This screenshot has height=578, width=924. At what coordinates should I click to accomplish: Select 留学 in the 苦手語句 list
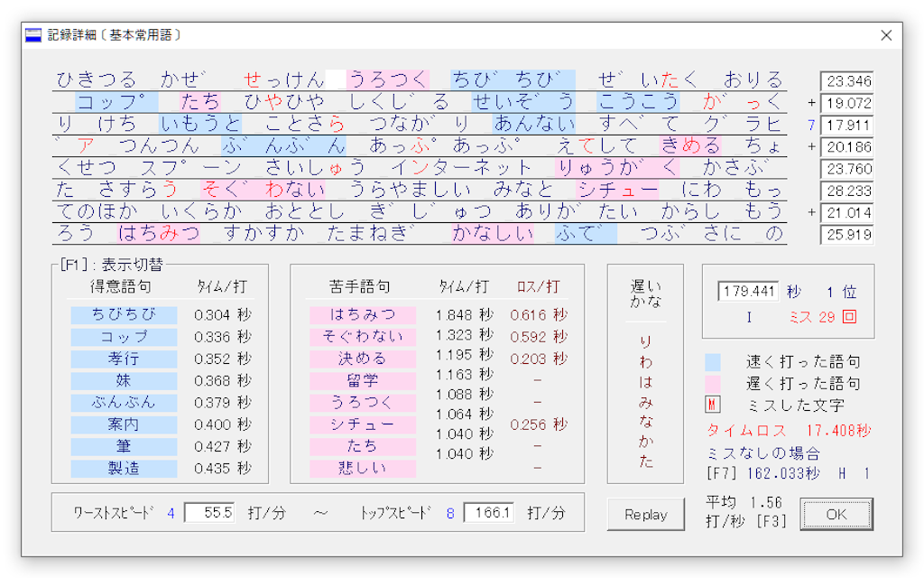[363, 380]
